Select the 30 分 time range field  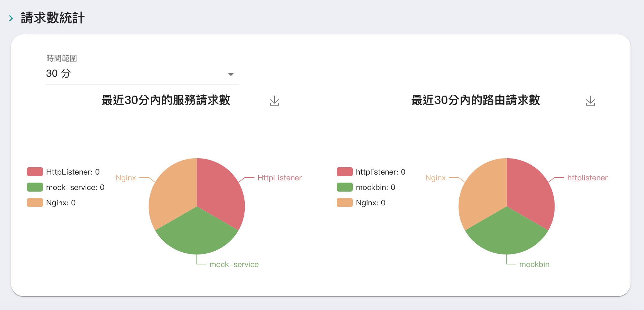pyautogui.click(x=142, y=73)
